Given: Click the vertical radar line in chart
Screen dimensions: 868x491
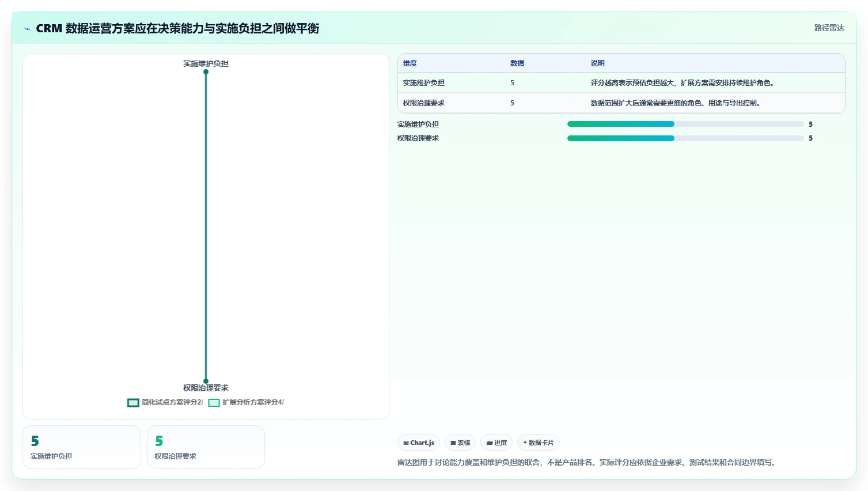Looking at the screenshot, I should (206, 226).
